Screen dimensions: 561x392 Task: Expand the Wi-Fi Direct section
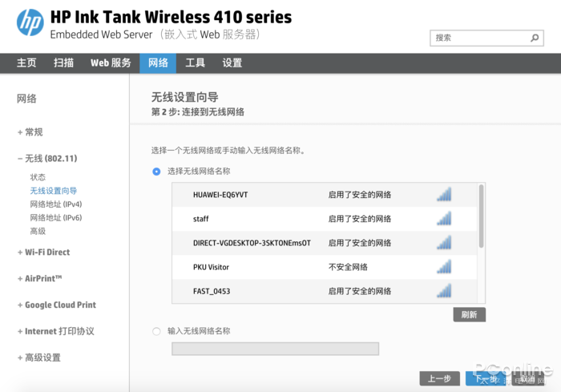43,252
